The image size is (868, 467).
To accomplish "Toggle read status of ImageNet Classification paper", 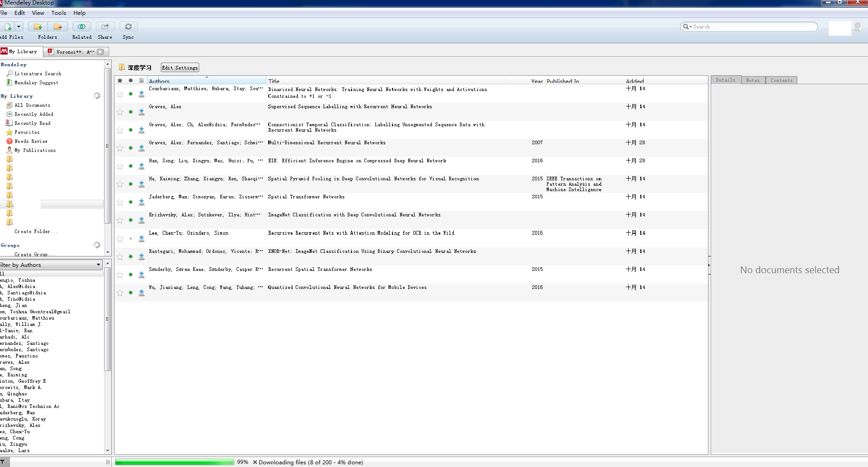I will point(131,220).
